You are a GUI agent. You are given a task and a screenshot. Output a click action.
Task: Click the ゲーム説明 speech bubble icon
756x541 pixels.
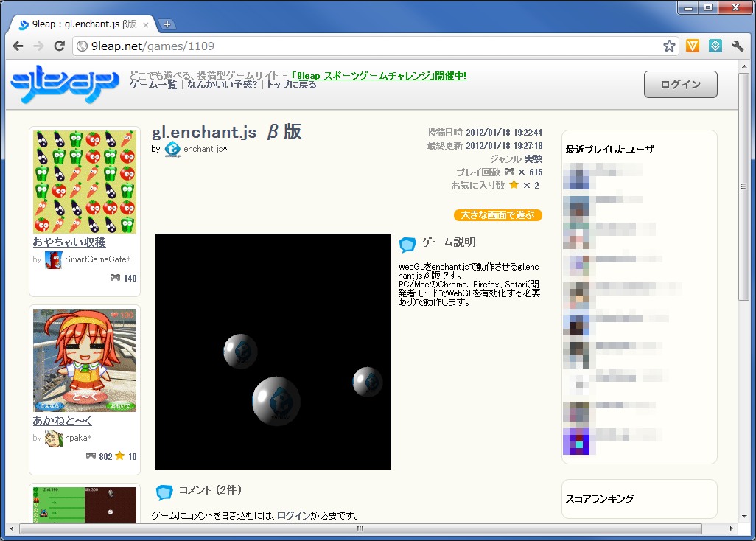(x=407, y=245)
